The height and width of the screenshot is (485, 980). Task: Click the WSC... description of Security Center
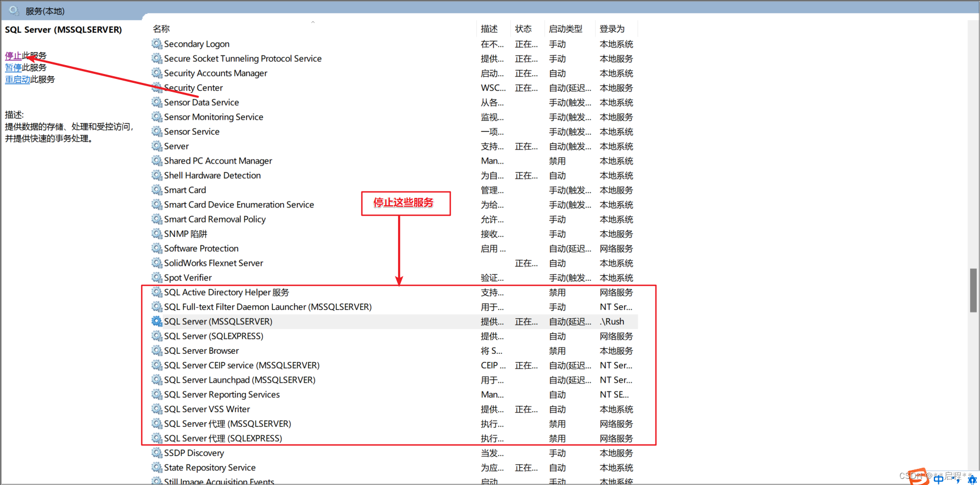493,87
